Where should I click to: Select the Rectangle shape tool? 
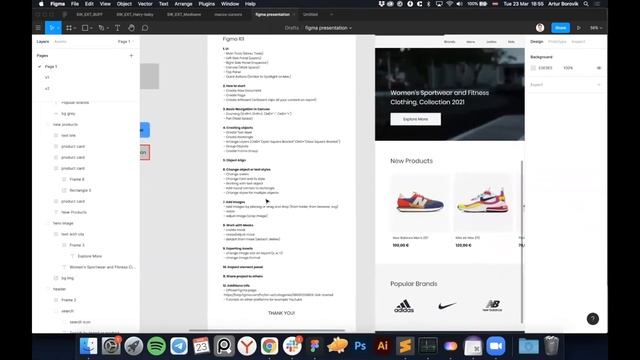85,28
